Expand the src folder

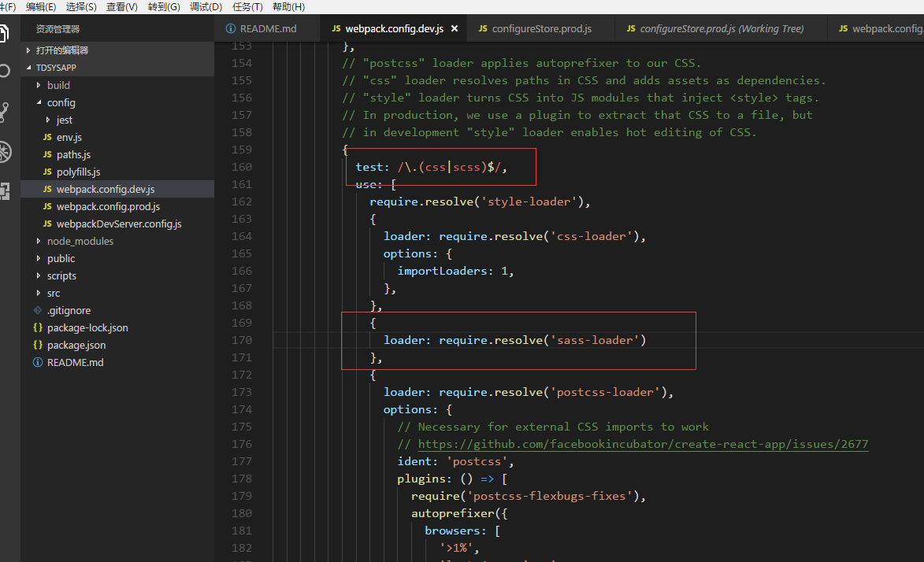pos(39,294)
